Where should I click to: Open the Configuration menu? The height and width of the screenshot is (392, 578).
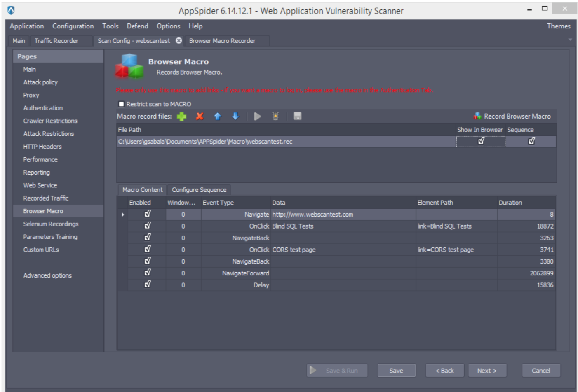point(73,26)
